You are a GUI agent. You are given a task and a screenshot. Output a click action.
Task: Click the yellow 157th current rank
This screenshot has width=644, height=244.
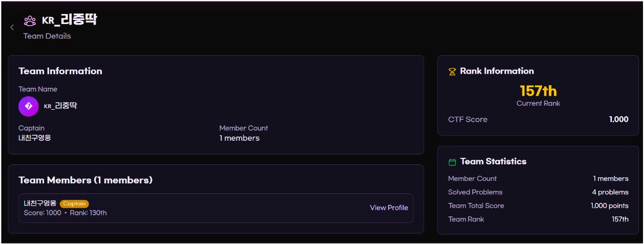coord(538,91)
